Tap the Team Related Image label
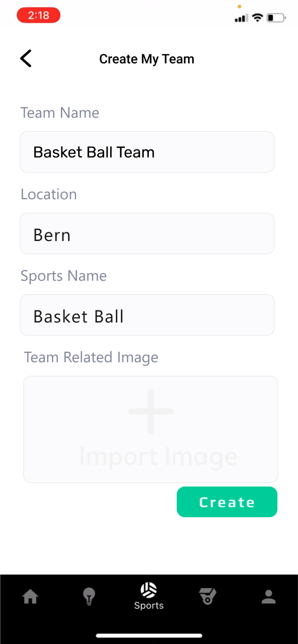298x644 pixels. pos(91,357)
